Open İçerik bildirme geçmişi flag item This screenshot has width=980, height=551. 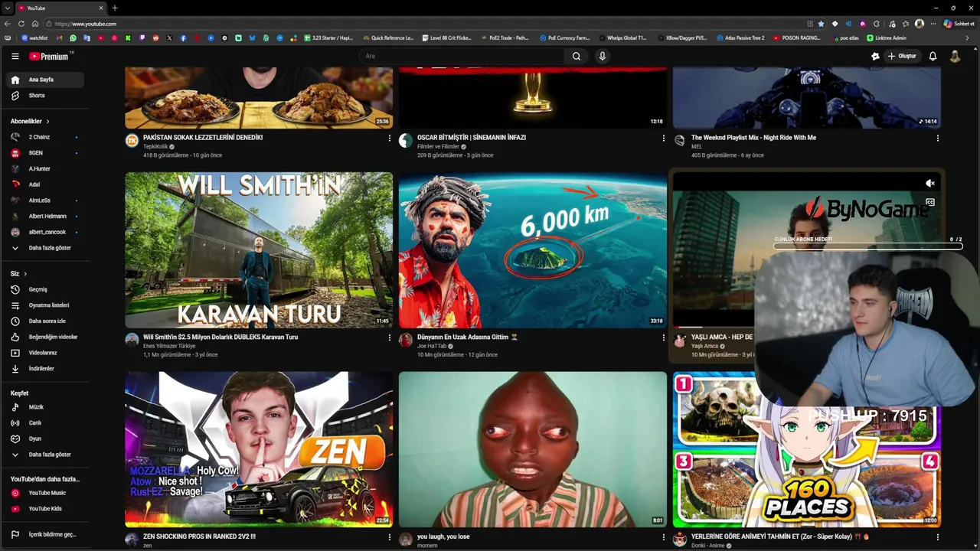(x=45, y=534)
